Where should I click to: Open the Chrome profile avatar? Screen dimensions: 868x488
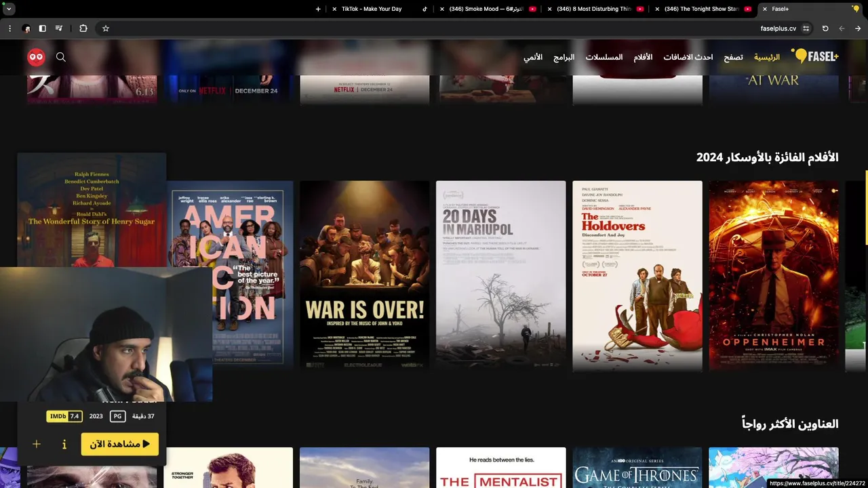26,28
